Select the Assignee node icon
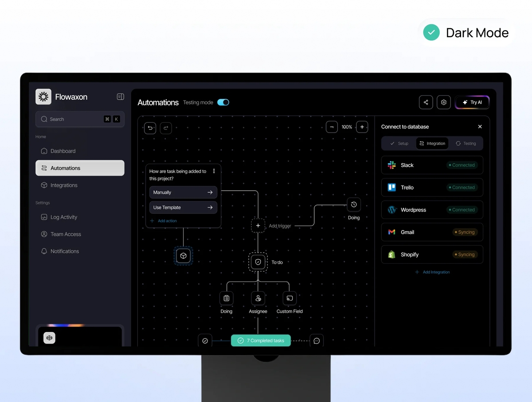Viewport: 532px width, 402px height. 258,298
